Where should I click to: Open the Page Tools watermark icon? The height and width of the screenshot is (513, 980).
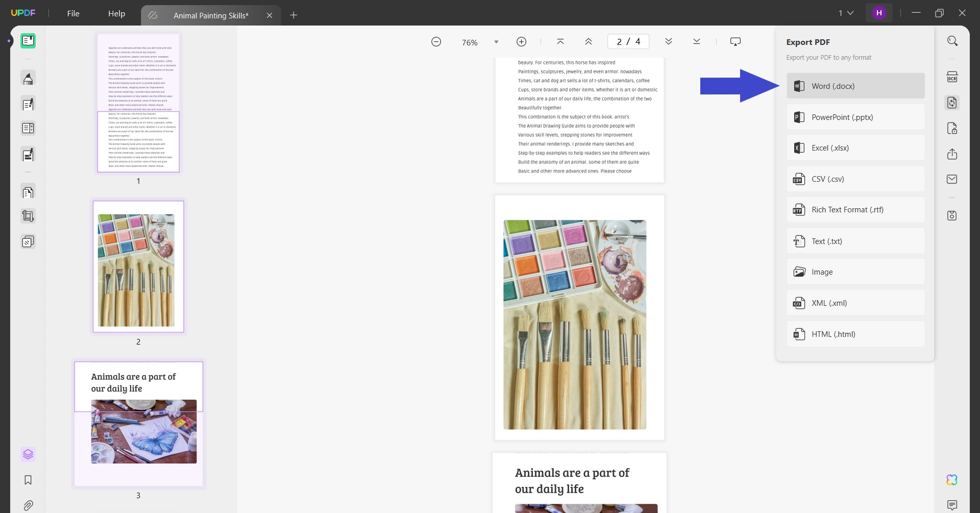coord(28,241)
